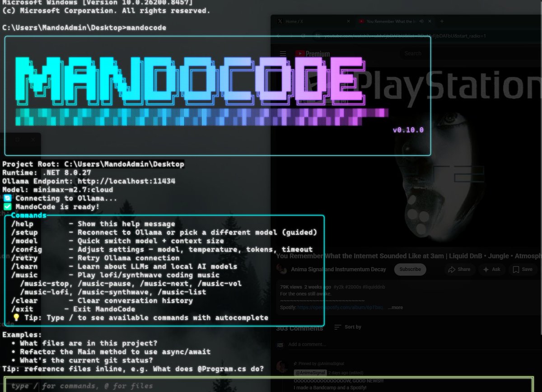Click the YouTube video title text
542x392 pixels.
409,256
